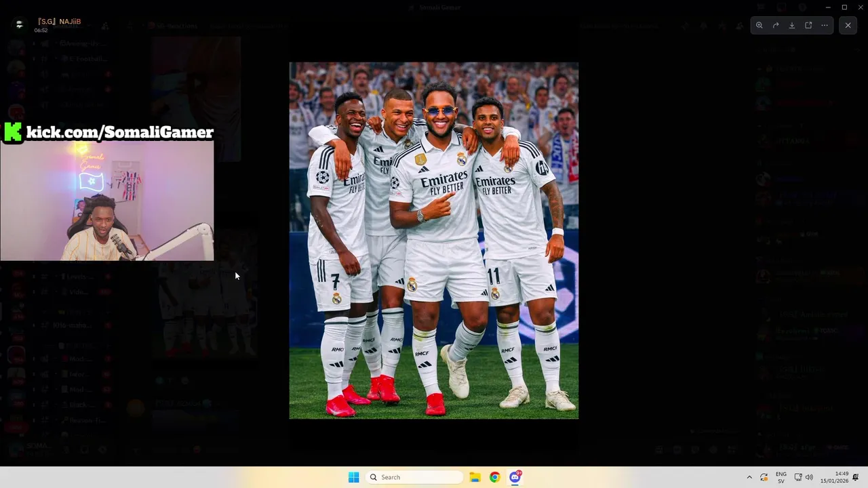Open the volume speaker tray icon
This screenshot has width=868, height=488.
(x=809, y=477)
